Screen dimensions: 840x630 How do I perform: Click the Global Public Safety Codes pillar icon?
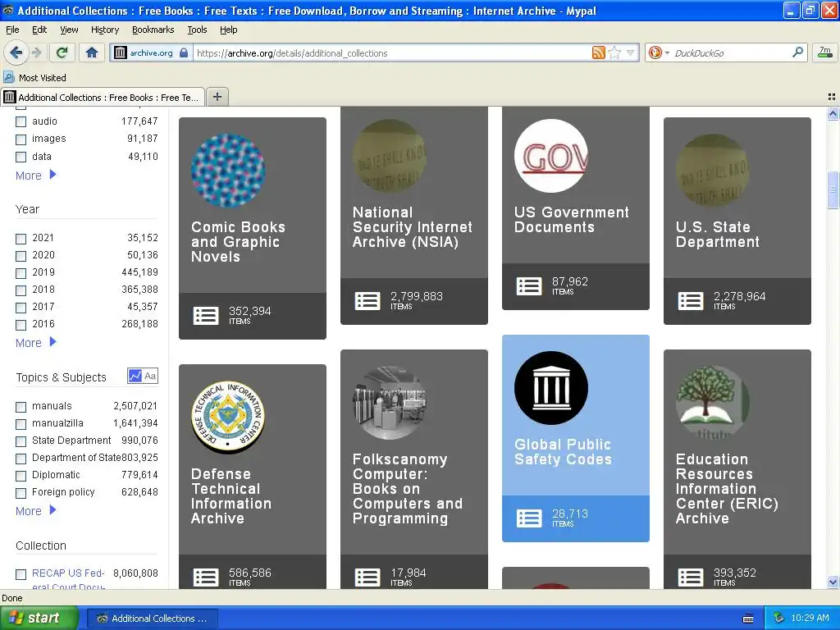coord(551,388)
